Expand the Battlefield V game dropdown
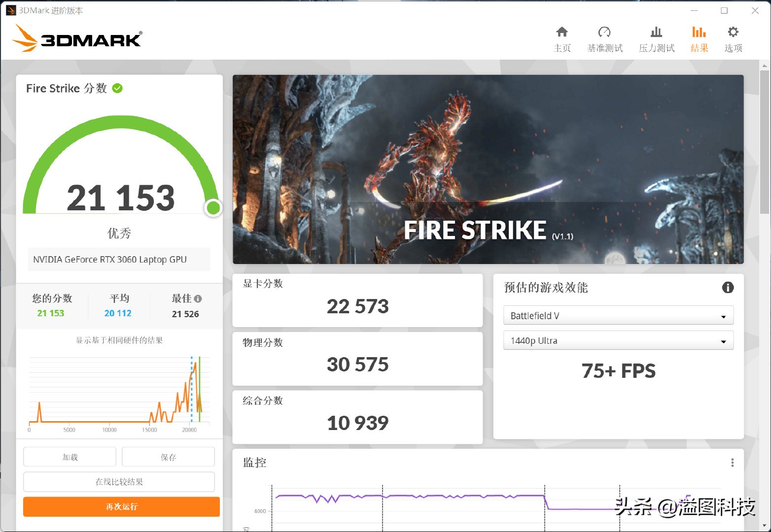 click(x=618, y=315)
